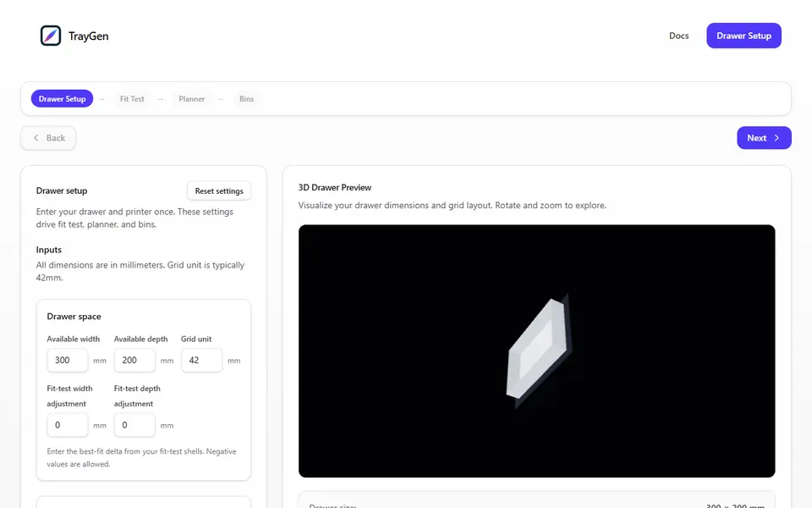Click the '3D Drawer Preview' heading
The image size is (812, 508).
pos(335,187)
